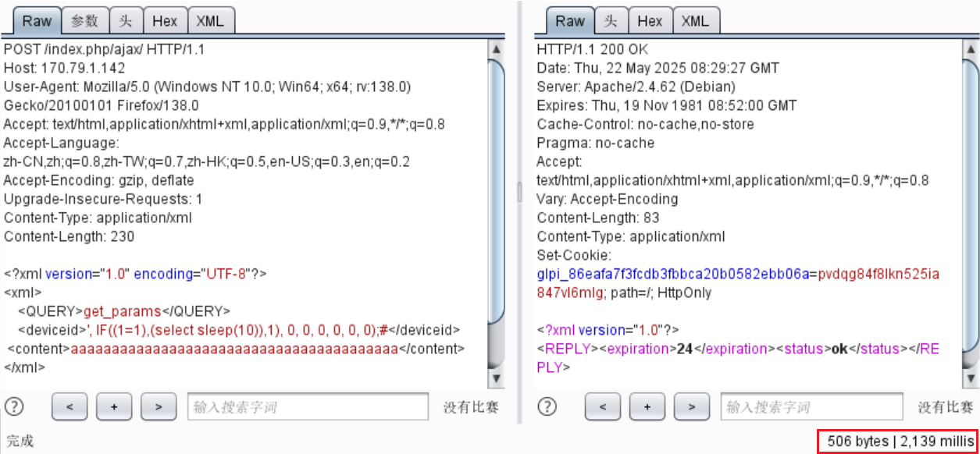
Task: Open the response 头 tab
Action: (x=611, y=21)
